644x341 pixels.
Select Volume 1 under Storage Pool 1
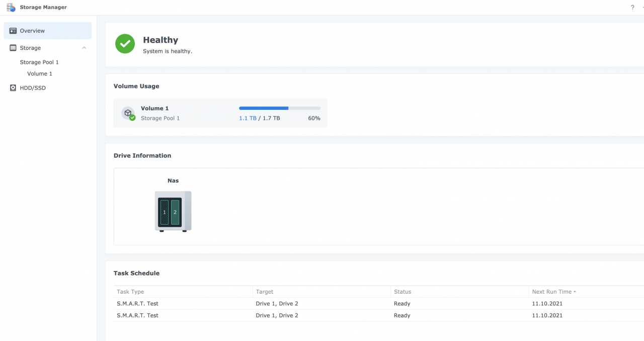[x=39, y=74]
